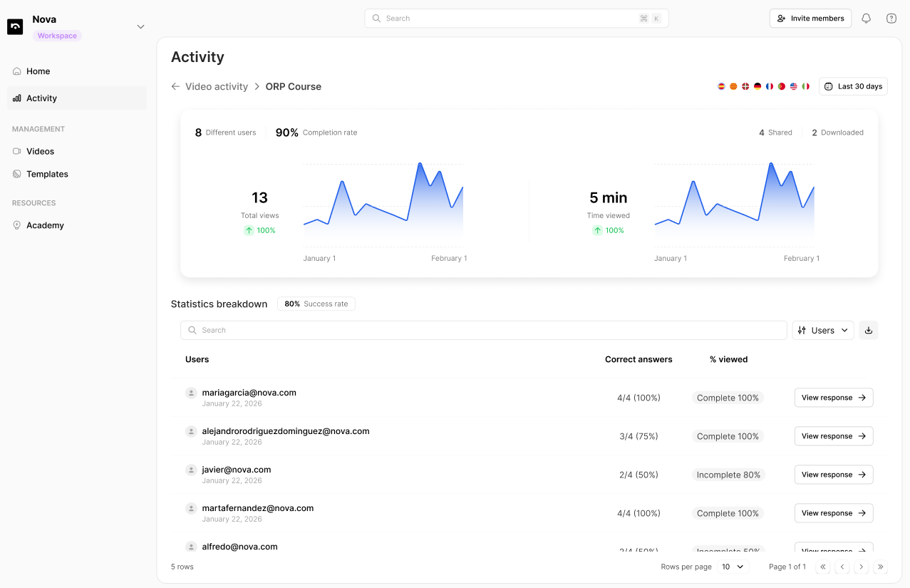Click the mariagarcia@nova.com user email
This screenshot has width=910, height=588.
[x=249, y=393]
